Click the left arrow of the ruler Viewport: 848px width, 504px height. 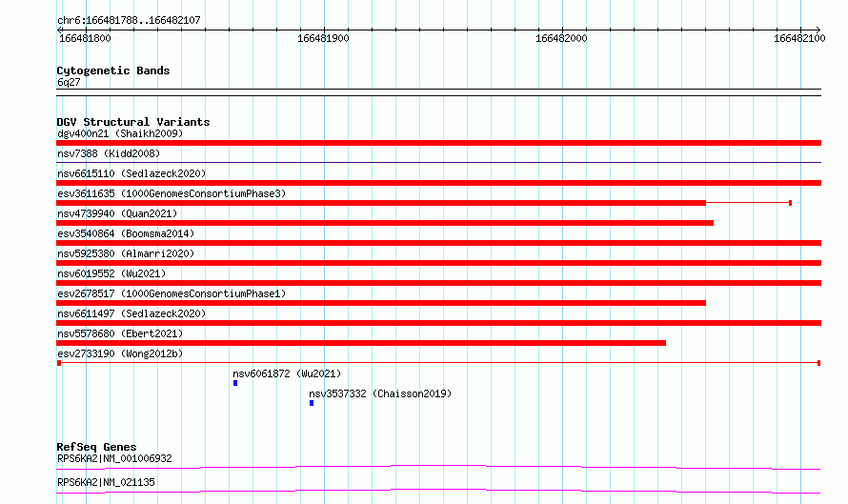pos(59,30)
